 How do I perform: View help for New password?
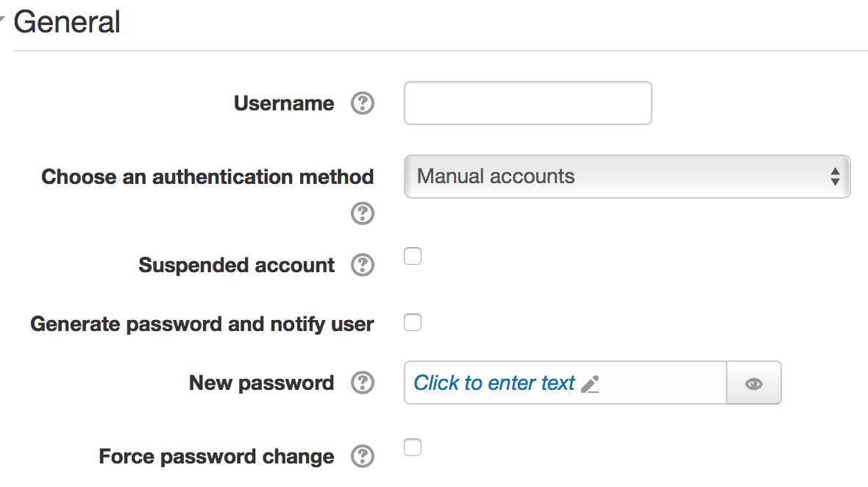click(x=363, y=383)
